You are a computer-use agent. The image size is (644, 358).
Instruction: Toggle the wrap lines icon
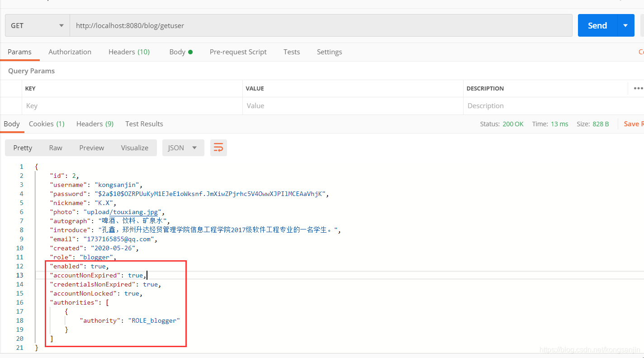coord(218,148)
